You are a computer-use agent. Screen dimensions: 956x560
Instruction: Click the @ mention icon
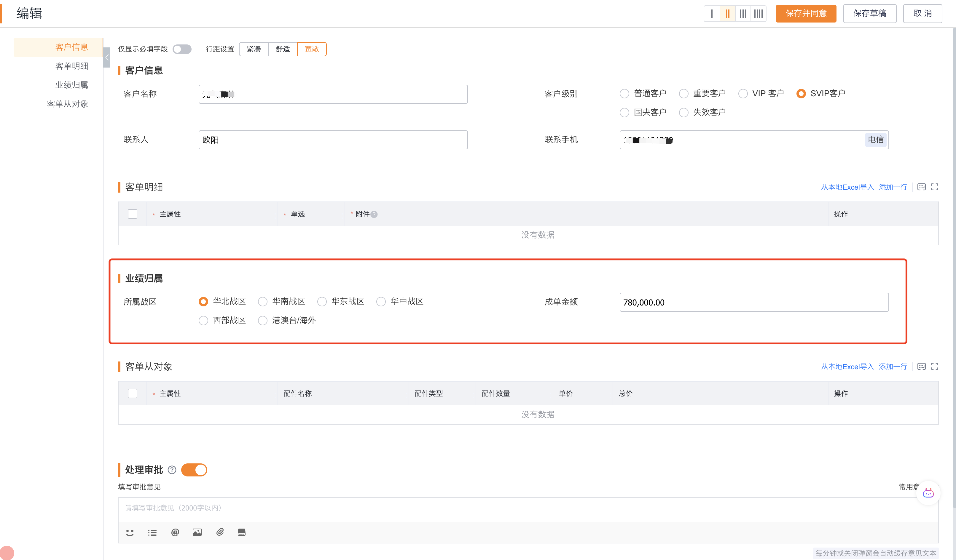(175, 532)
